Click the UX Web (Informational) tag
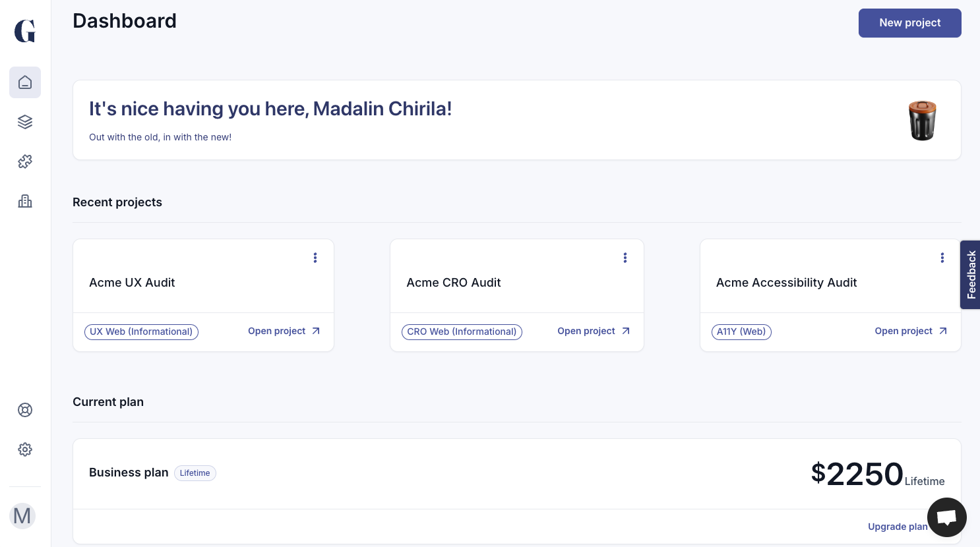 (141, 331)
